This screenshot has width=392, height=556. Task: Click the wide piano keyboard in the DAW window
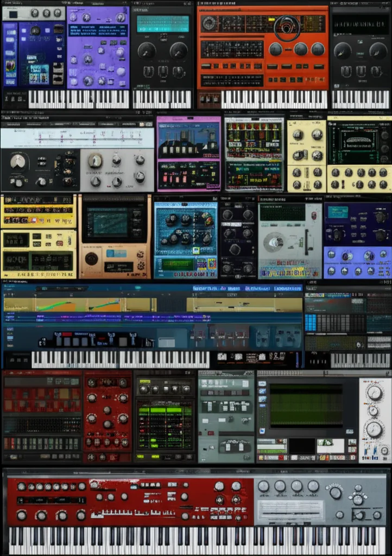121,359
